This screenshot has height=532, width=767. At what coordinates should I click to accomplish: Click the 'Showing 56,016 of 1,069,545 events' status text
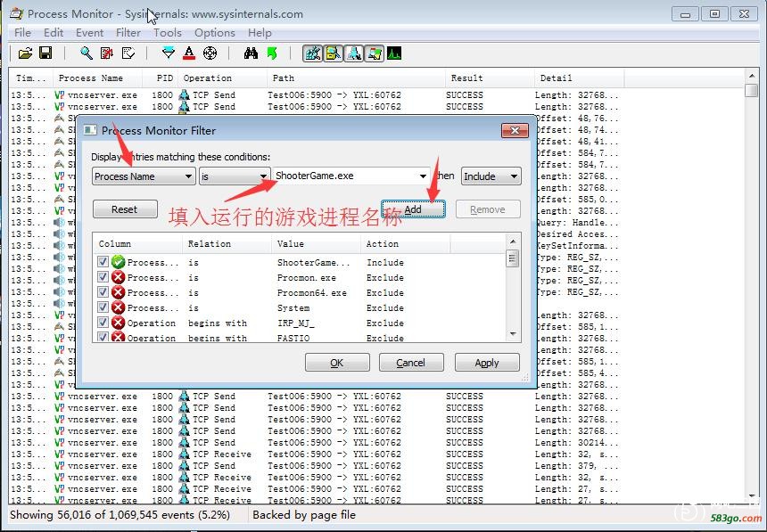120,515
